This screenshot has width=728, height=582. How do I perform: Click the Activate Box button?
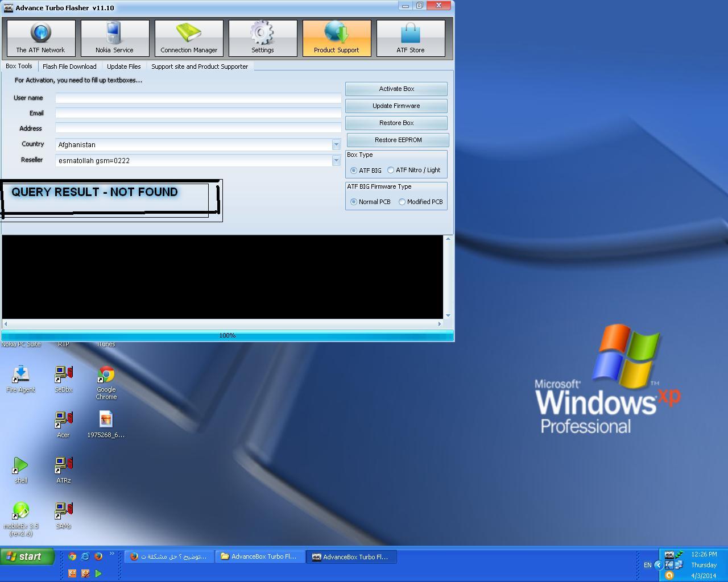[396, 89]
